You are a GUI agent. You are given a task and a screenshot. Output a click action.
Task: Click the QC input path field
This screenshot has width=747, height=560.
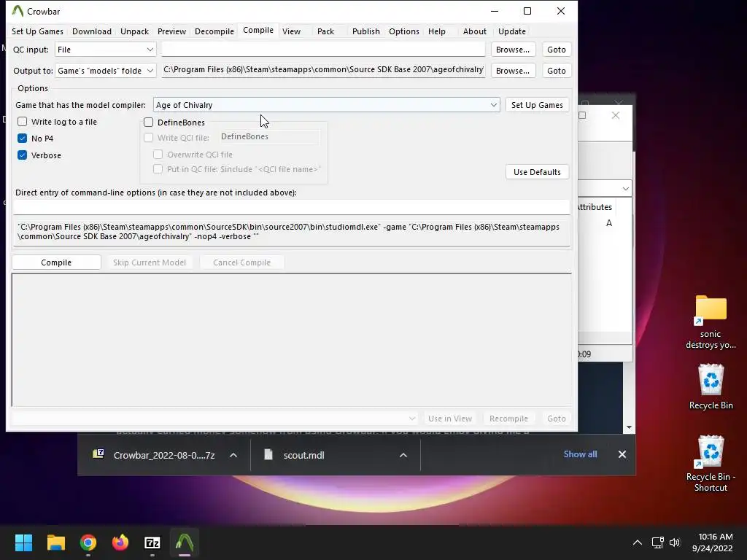tap(323, 50)
